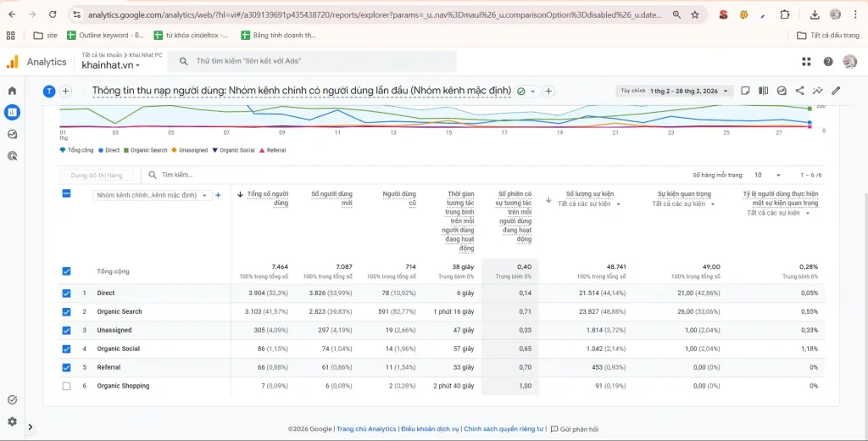The width and height of the screenshot is (868, 441).
Task: Click Gửi phản hồi feedback button
Action: click(575, 429)
